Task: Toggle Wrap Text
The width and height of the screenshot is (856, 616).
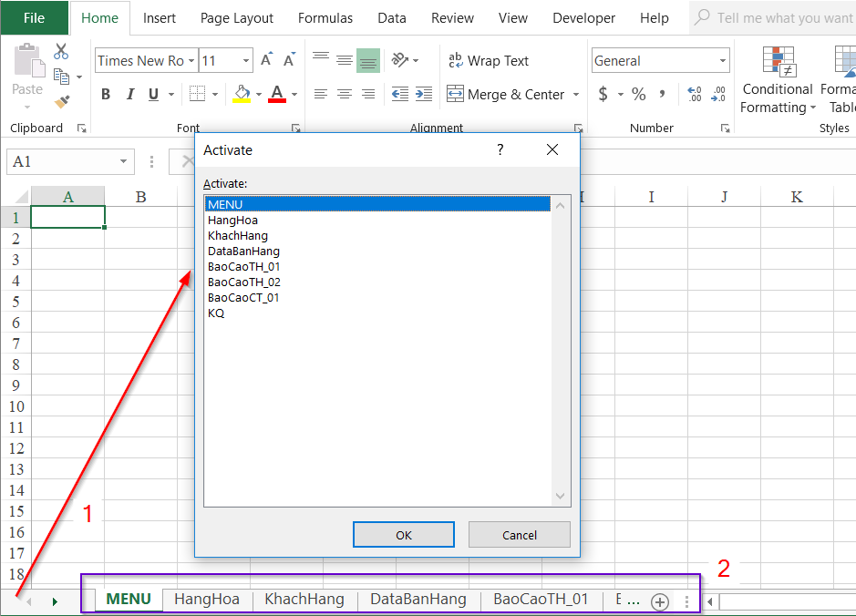Action: click(x=489, y=60)
